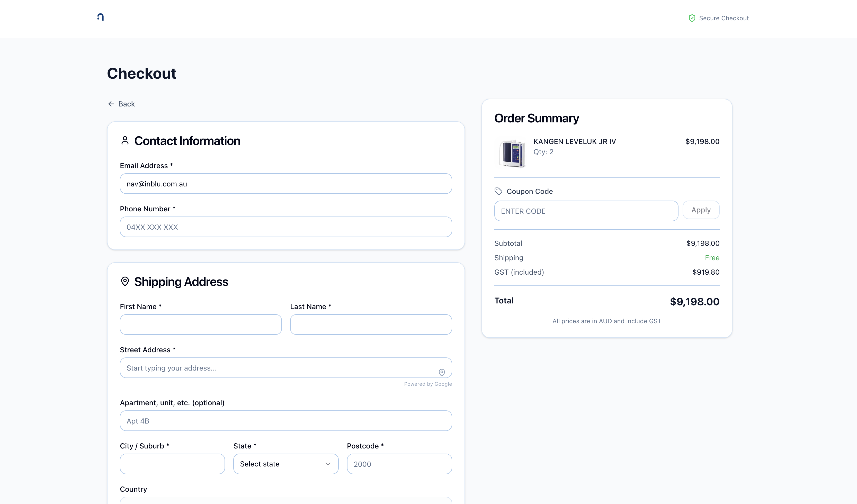Screen dimensions: 857x504
Task: Click the back arrow icon
Action: point(111,104)
